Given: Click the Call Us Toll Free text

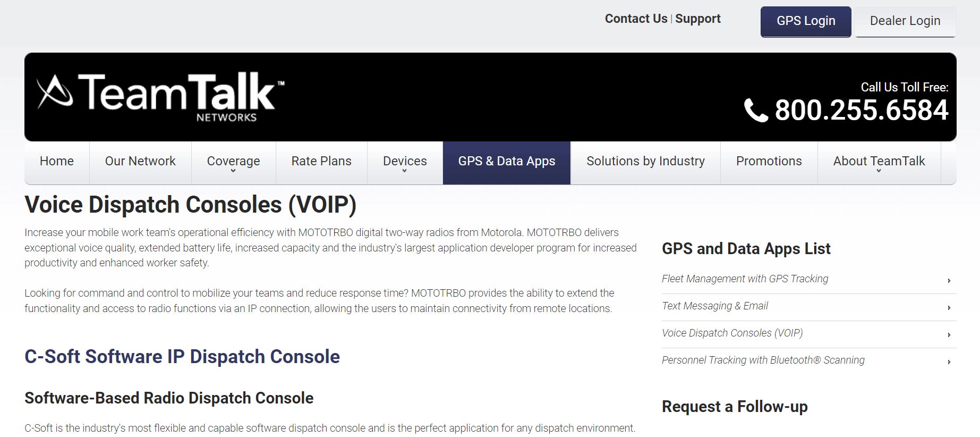Looking at the screenshot, I should (x=905, y=87).
